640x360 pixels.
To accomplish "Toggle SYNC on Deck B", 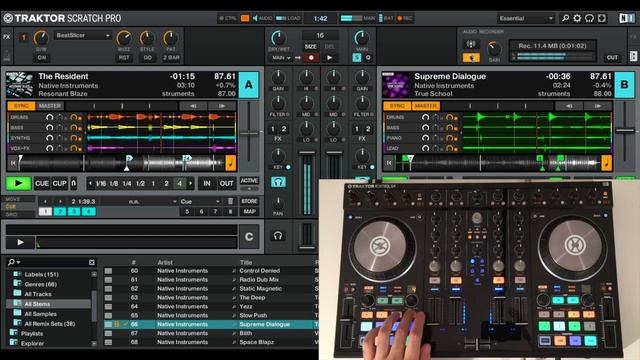I will click(x=397, y=106).
